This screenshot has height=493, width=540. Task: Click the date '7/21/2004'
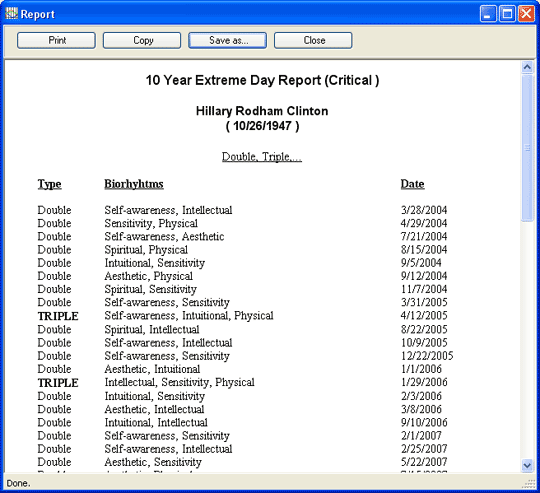(424, 237)
